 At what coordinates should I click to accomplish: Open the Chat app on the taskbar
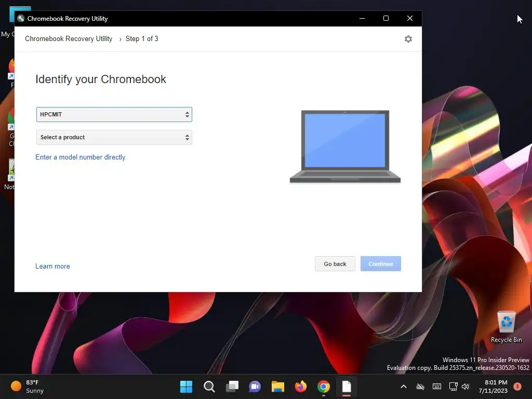click(255, 387)
